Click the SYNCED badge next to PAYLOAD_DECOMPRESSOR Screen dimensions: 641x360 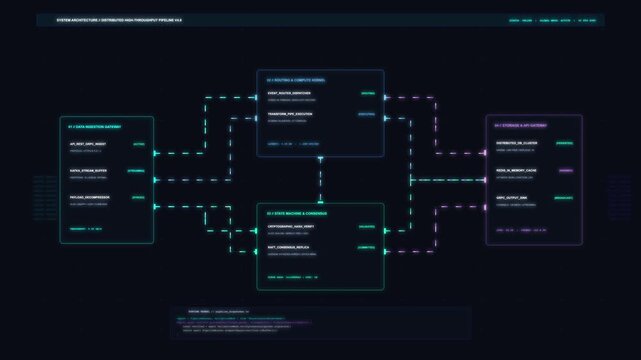coord(138,197)
